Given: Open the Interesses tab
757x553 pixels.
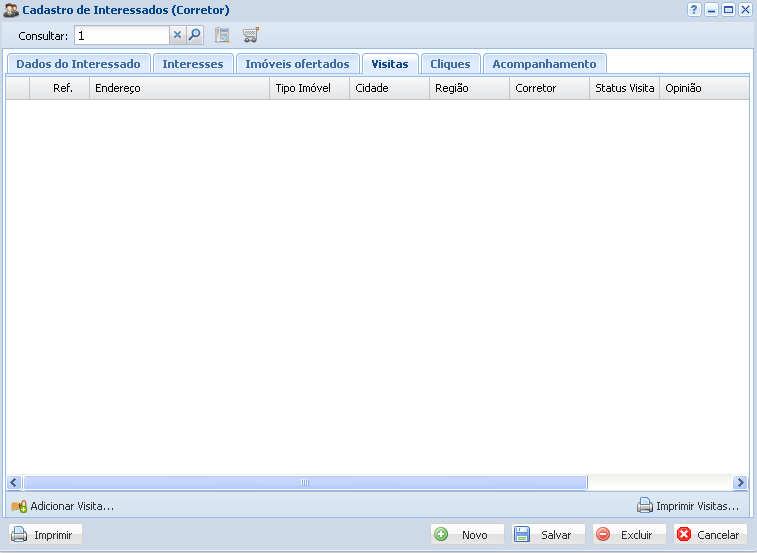Looking at the screenshot, I should tap(193, 64).
